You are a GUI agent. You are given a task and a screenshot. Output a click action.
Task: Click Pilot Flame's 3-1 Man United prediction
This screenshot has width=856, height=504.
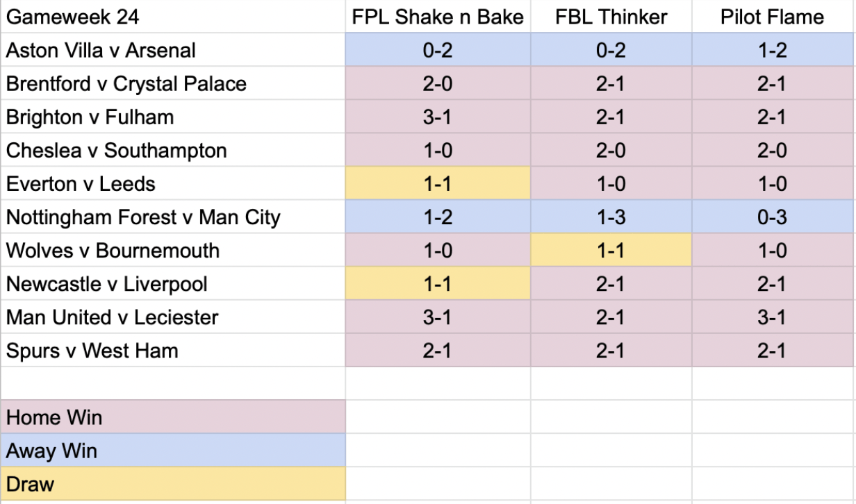click(773, 317)
